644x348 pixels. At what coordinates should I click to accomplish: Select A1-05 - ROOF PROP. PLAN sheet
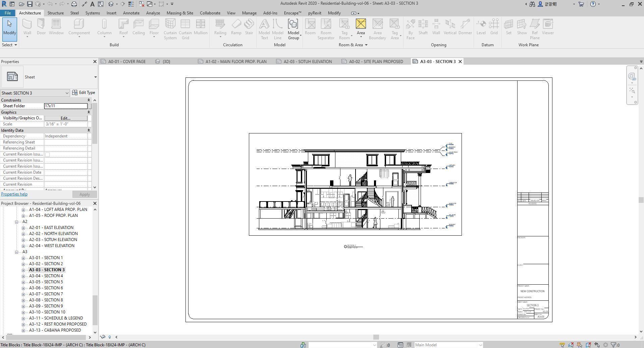coord(53,216)
